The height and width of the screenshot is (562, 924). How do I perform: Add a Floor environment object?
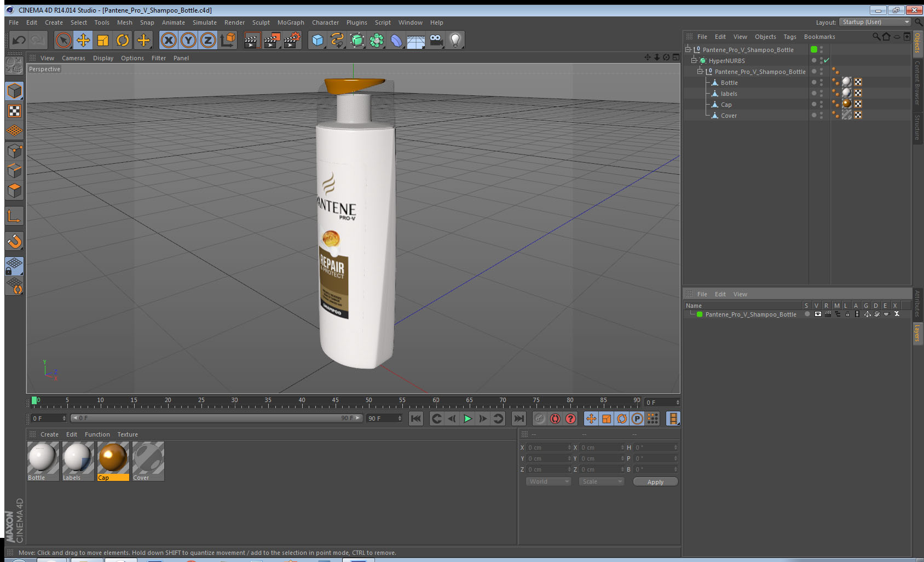416,40
